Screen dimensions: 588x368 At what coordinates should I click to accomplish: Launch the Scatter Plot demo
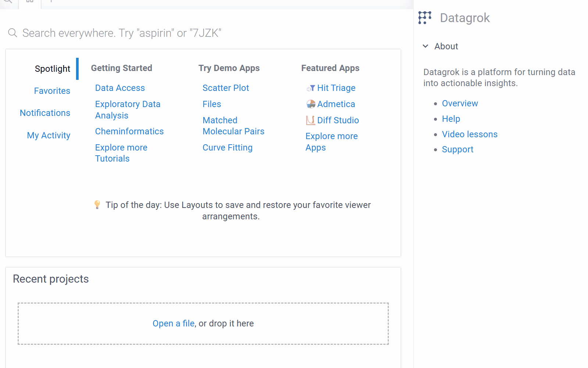coord(226,88)
